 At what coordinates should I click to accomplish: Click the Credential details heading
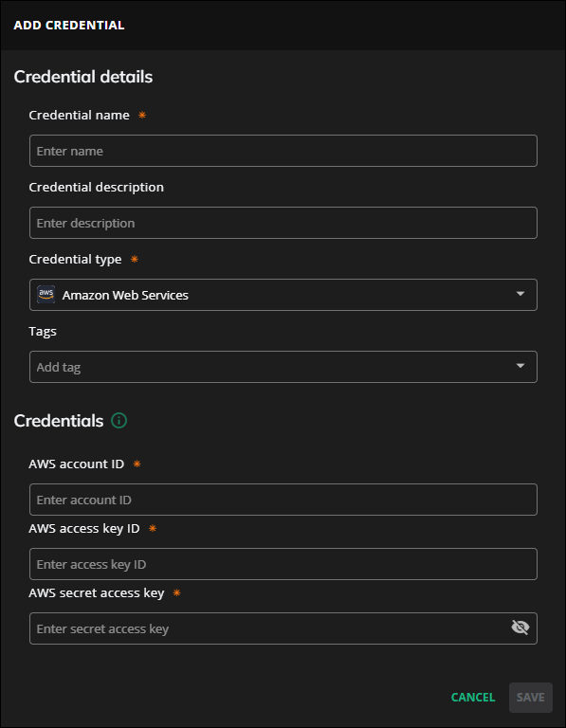point(83,77)
